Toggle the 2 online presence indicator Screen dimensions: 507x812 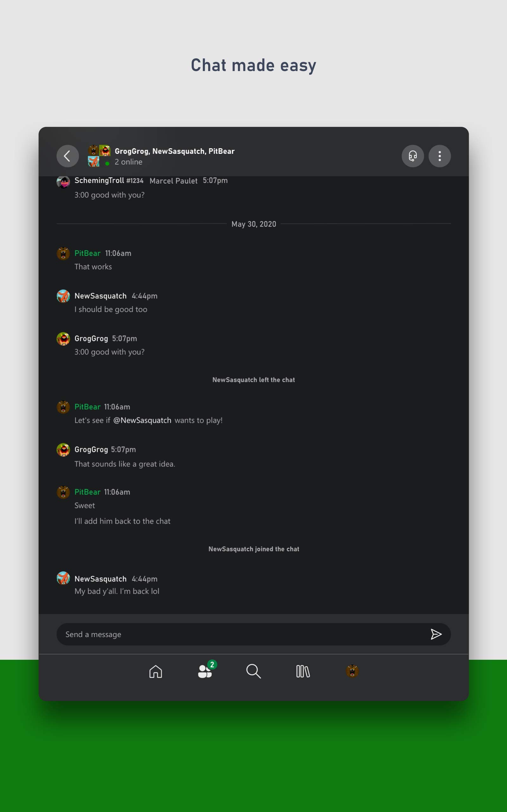[x=128, y=162]
